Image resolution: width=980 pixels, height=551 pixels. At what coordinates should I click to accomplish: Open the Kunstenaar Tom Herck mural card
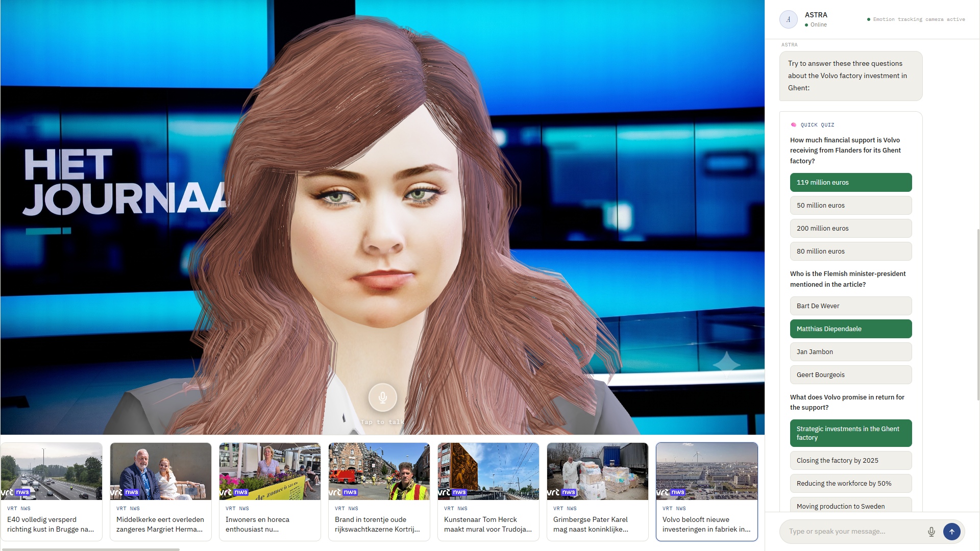click(488, 492)
